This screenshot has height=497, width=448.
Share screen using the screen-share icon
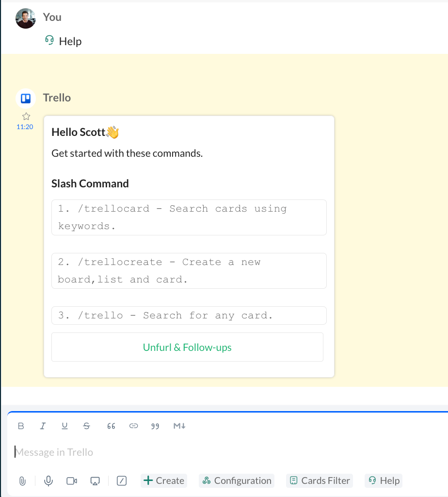pos(95,481)
